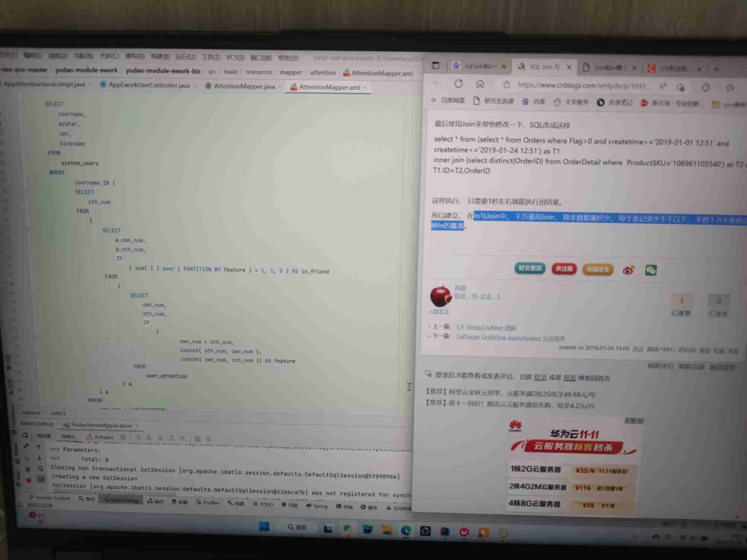Open the Profiler tool window
The height and width of the screenshot is (560, 747).
(208, 502)
